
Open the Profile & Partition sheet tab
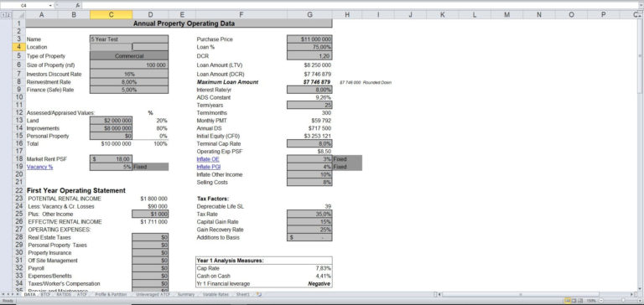point(111,294)
